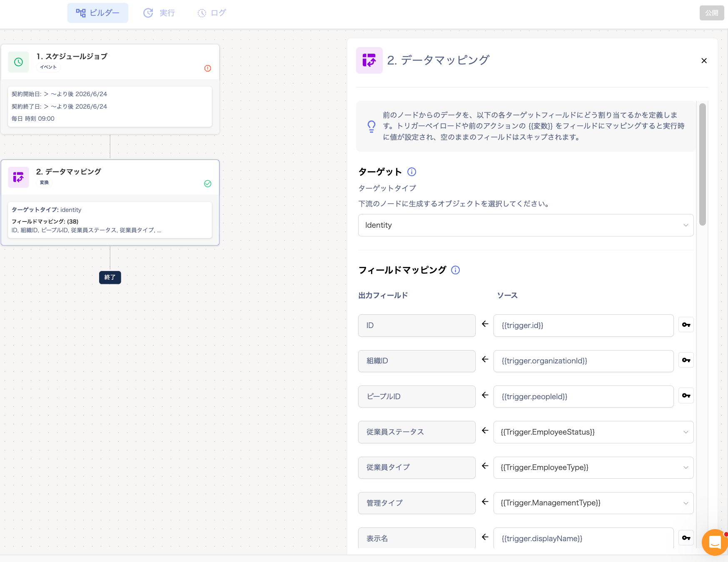This screenshot has height=562, width=728.
Task: Click the 従業員ステータス output field
Action: (416, 432)
